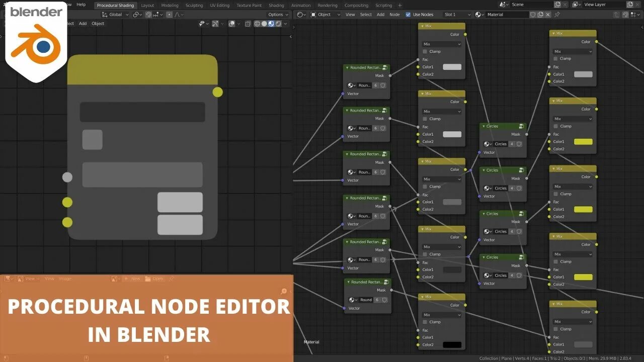Image resolution: width=644 pixels, height=362 pixels.
Task: Select rendered viewport shading icon
Action: coord(278,24)
